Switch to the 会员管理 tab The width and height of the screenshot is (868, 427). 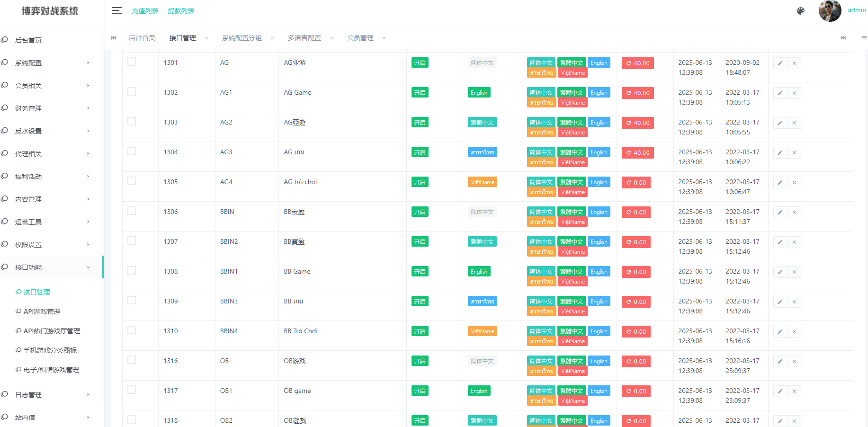coord(360,38)
